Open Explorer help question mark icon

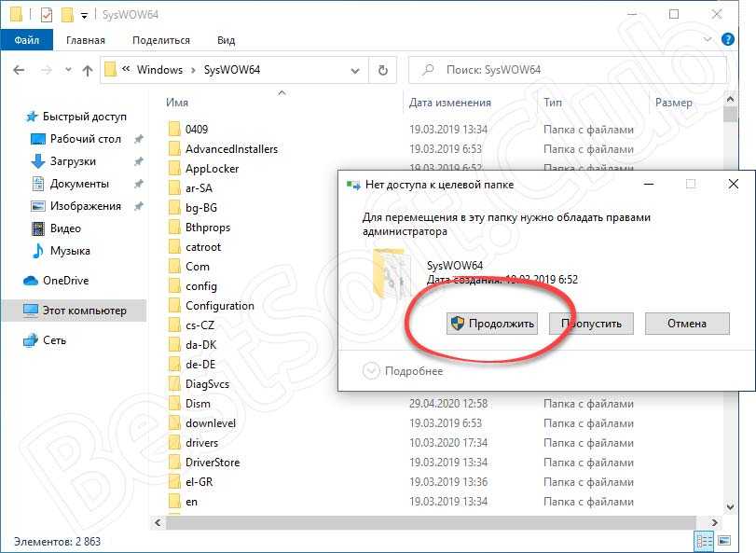727,39
